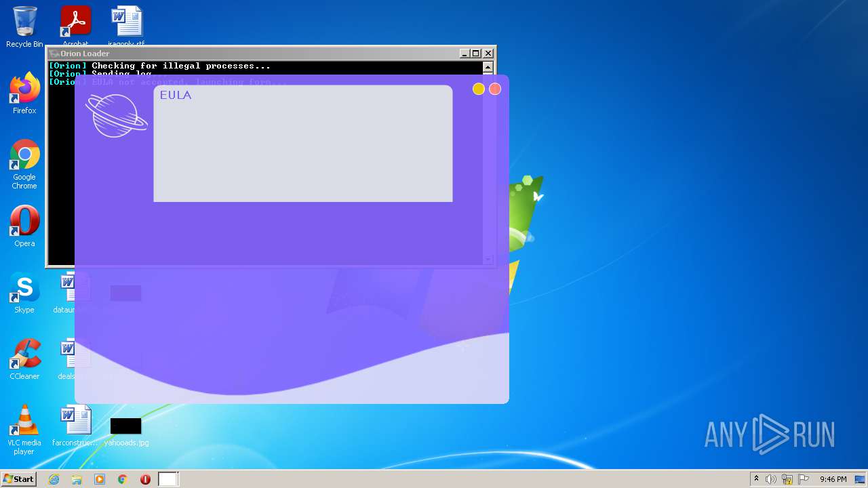Open the network tray icon
The image size is (868, 488).
pyautogui.click(x=787, y=479)
